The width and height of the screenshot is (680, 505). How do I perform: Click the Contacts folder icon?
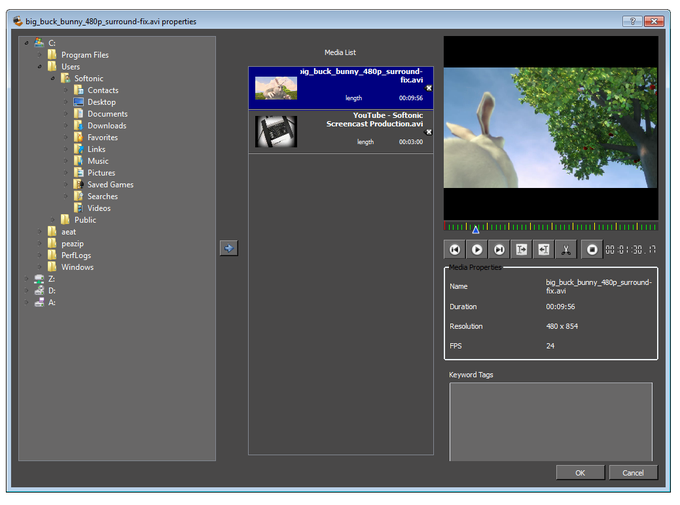78,90
